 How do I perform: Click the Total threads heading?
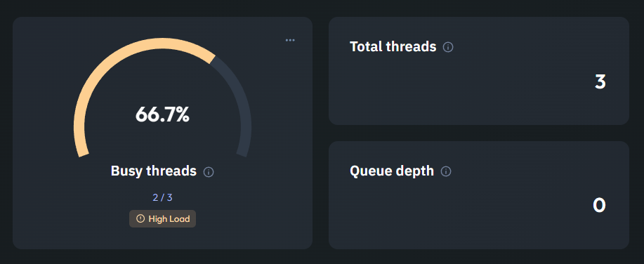pos(393,47)
